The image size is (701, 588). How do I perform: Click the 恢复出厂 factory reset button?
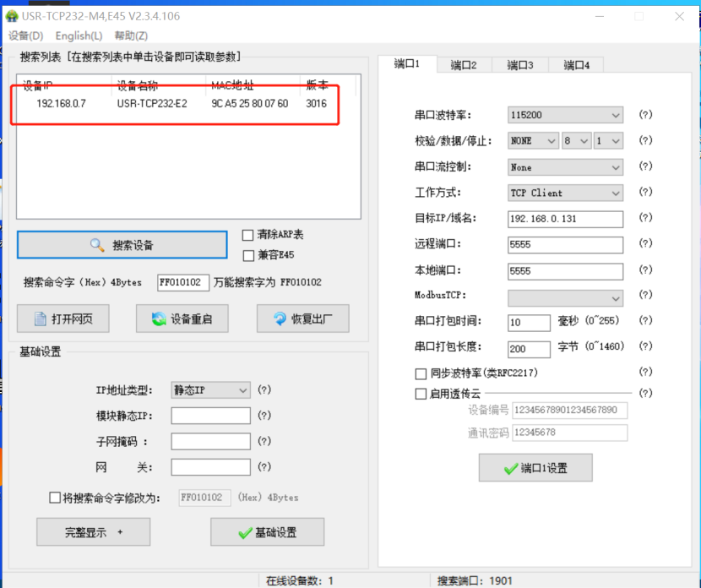[x=302, y=318]
